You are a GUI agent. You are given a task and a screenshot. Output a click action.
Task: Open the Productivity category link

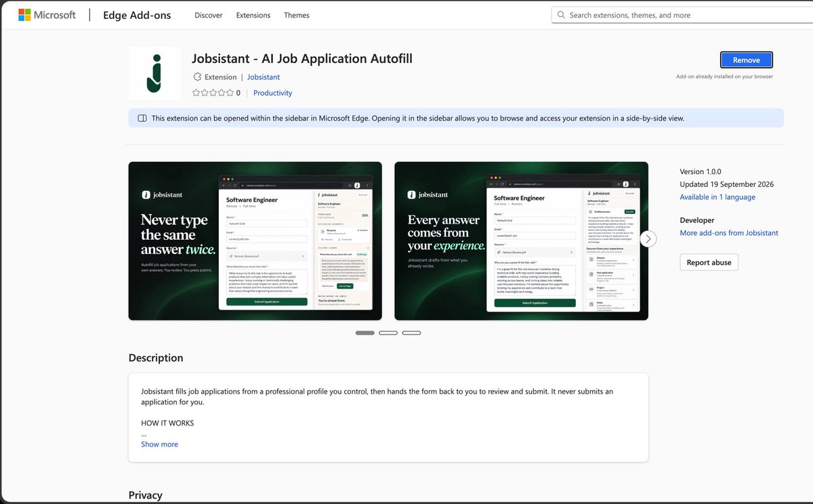(x=272, y=93)
